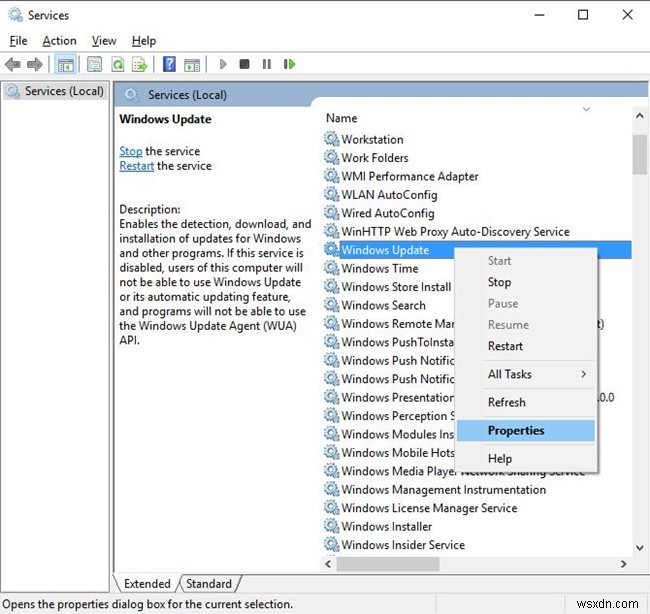Open Help using the blue question mark icon

[x=169, y=65]
